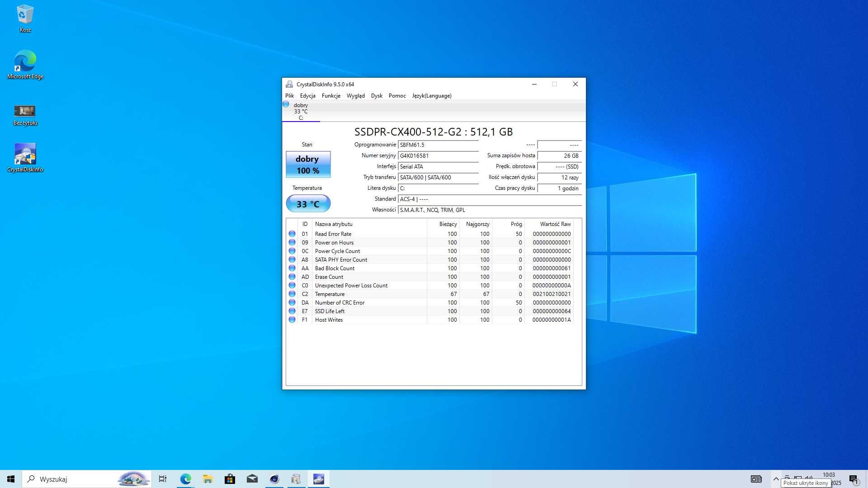The height and width of the screenshot is (488, 868).
Task: Open the Dysk menu
Action: point(377,96)
